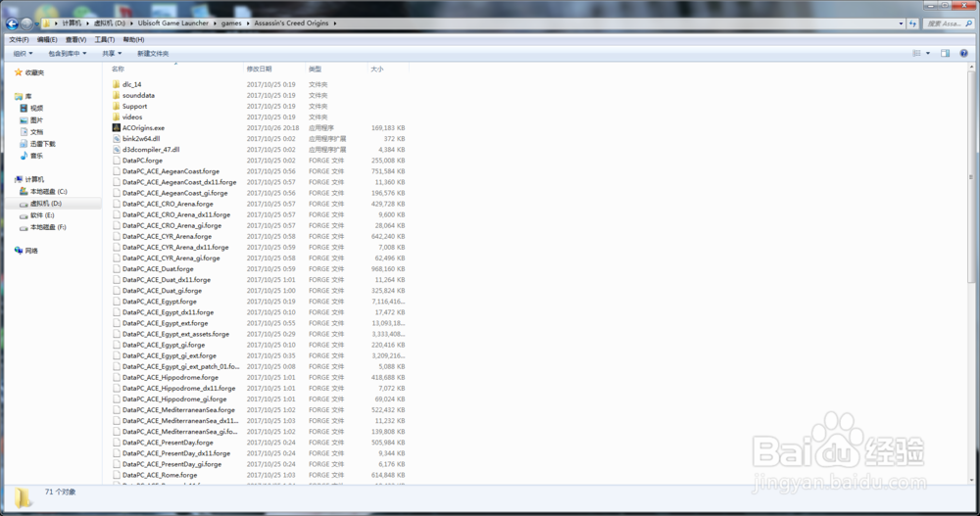980x516 pixels.
Task: Select DataPC_ACE_Egypt.forge file
Action: [x=160, y=302]
